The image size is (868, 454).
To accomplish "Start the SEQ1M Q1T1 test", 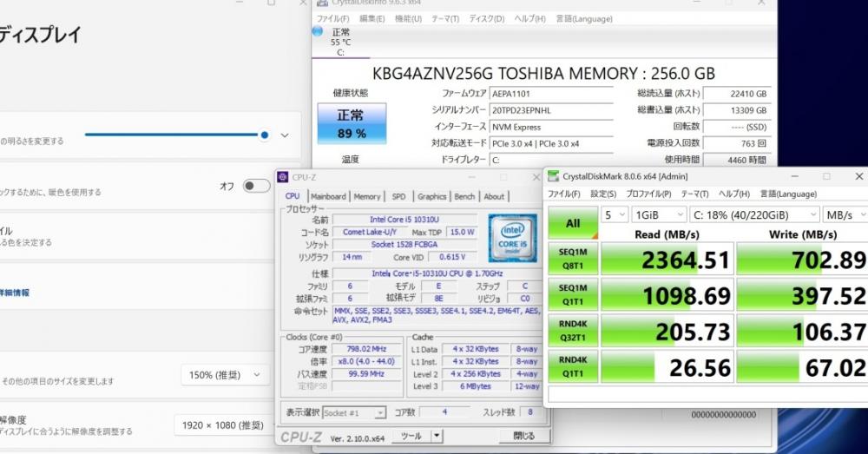I will click(x=573, y=294).
